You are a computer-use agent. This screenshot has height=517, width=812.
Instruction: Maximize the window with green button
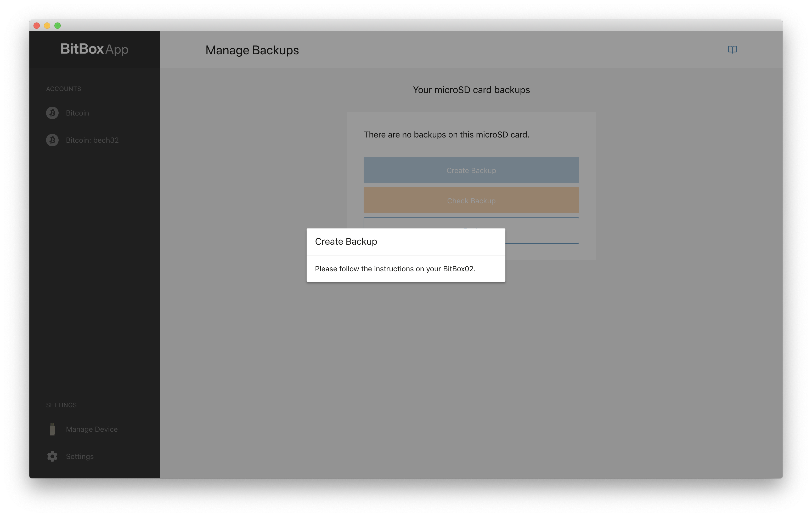58,26
